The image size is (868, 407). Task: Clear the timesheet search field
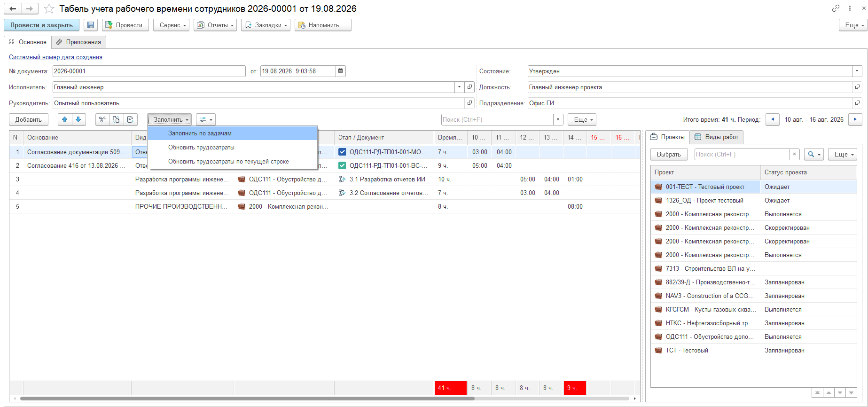(x=558, y=119)
